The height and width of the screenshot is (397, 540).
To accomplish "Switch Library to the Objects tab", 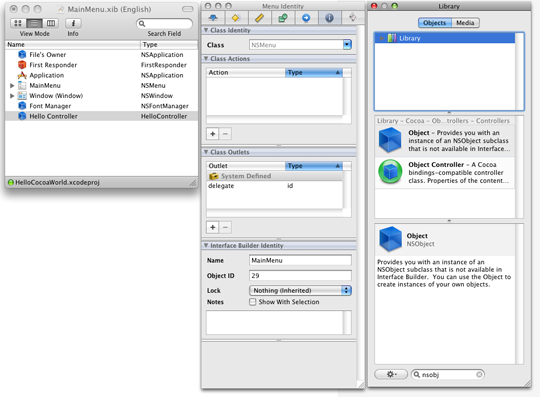I will coord(435,23).
